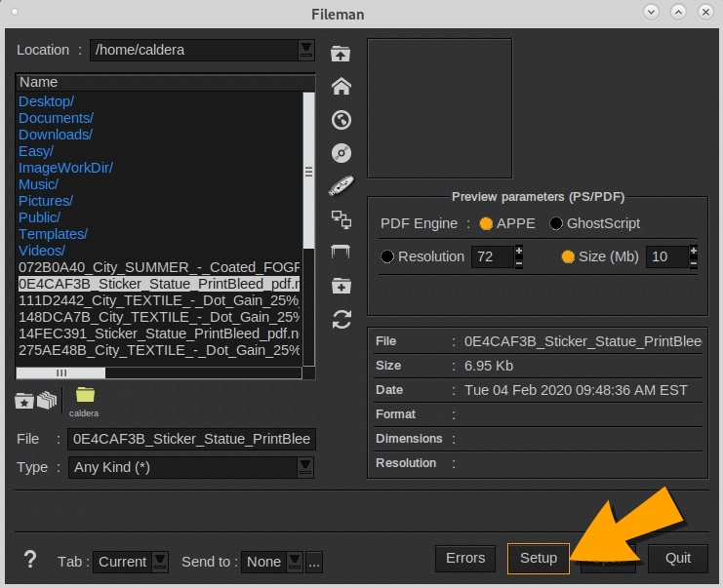Image resolution: width=723 pixels, height=588 pixels.
Task: Click the help question mark icon
Action: [x=30, y=560]
